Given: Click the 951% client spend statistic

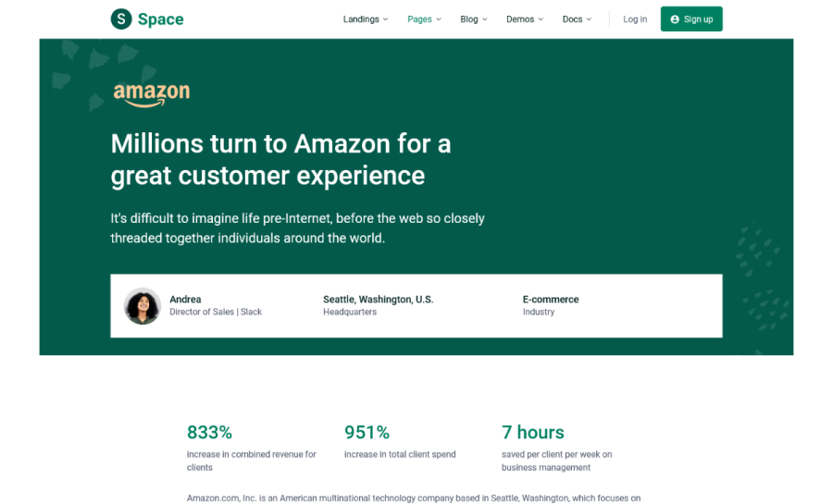Looking at the screenshot, I should (367, 432).
